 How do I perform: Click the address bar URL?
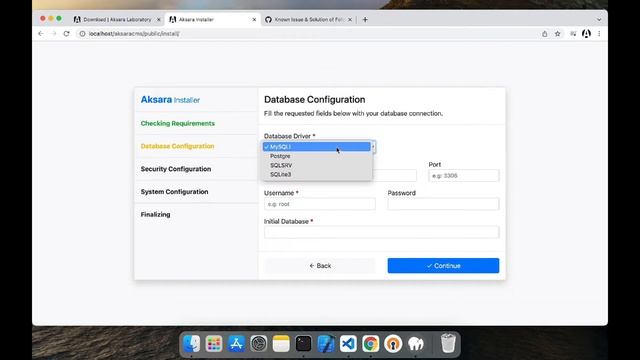tap(134, 34)
